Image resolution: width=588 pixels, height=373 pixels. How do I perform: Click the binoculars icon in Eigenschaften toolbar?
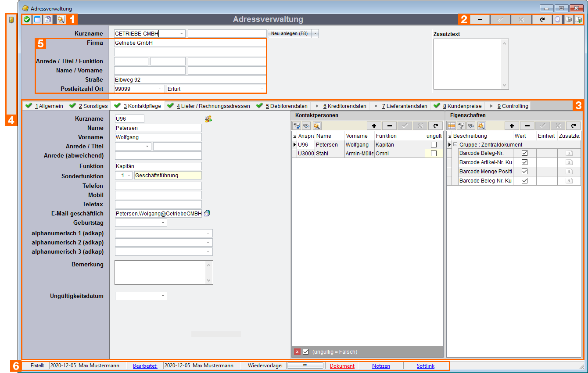click(471, 126)
